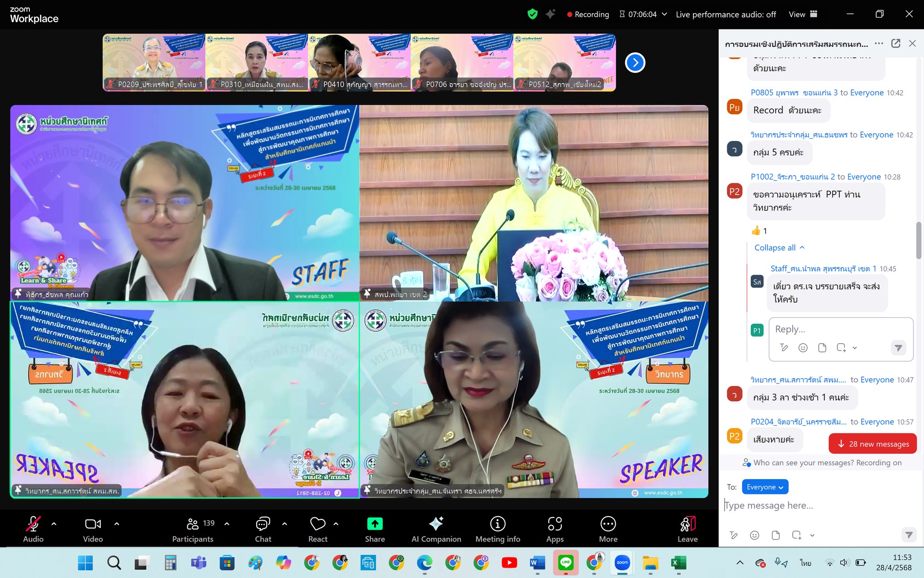This screenshot has width=924, height=578.
Task: Open the View layout menu
Action: (x=803, y=14)
